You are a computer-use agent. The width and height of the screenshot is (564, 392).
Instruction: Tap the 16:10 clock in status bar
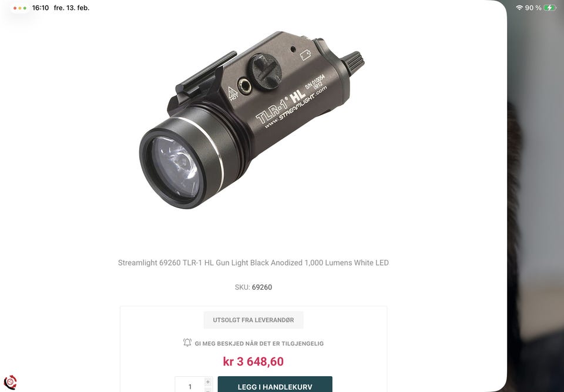(41, 8)
